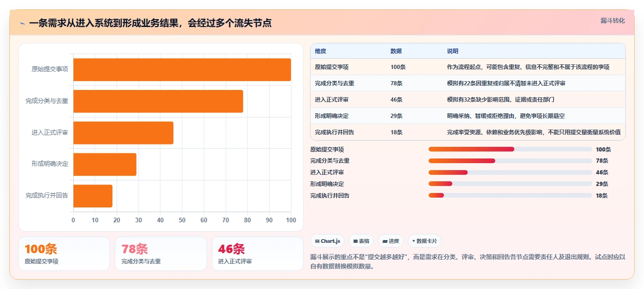
Task: Click the 形成明确决定 chart axis label
Action: click(x=50, y=164)
